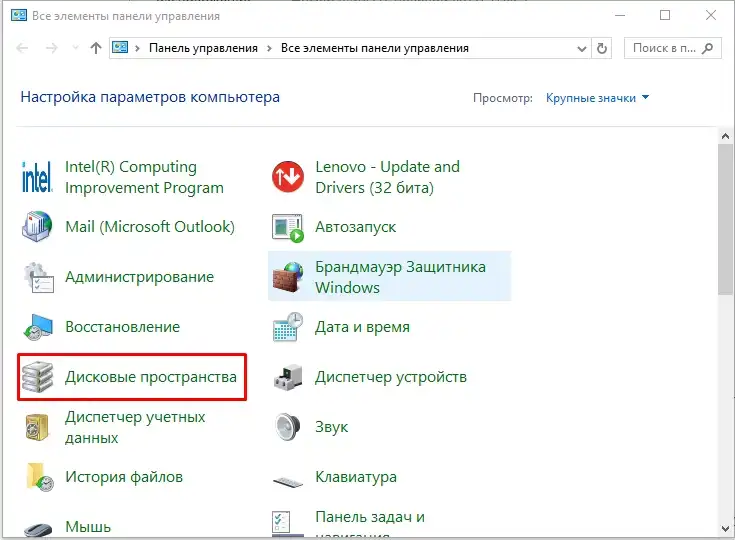The width and height of the screenshot is (735, 540).
Task: Open the recent locations dropdown arrow
Action: tap(75, 48)
